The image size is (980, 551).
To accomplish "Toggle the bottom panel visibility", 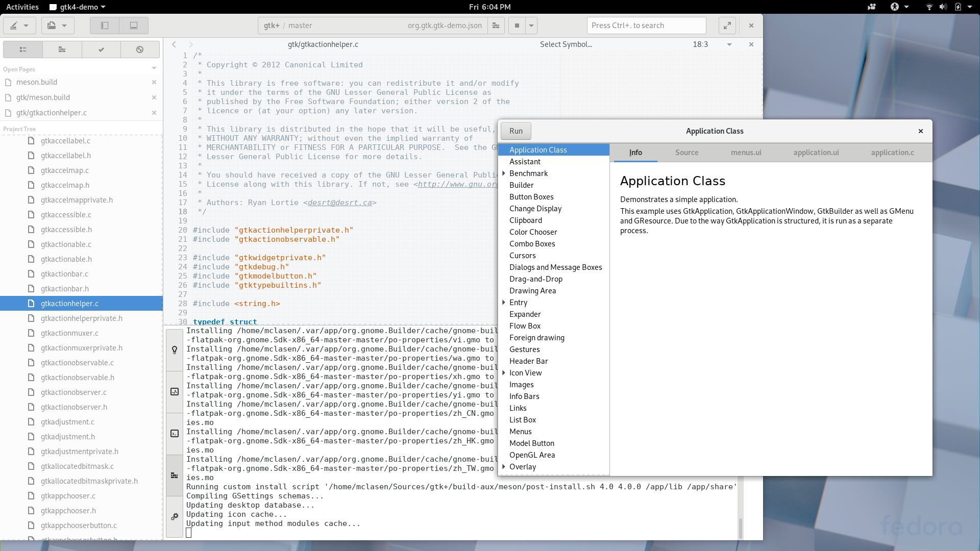I will 134,26.
